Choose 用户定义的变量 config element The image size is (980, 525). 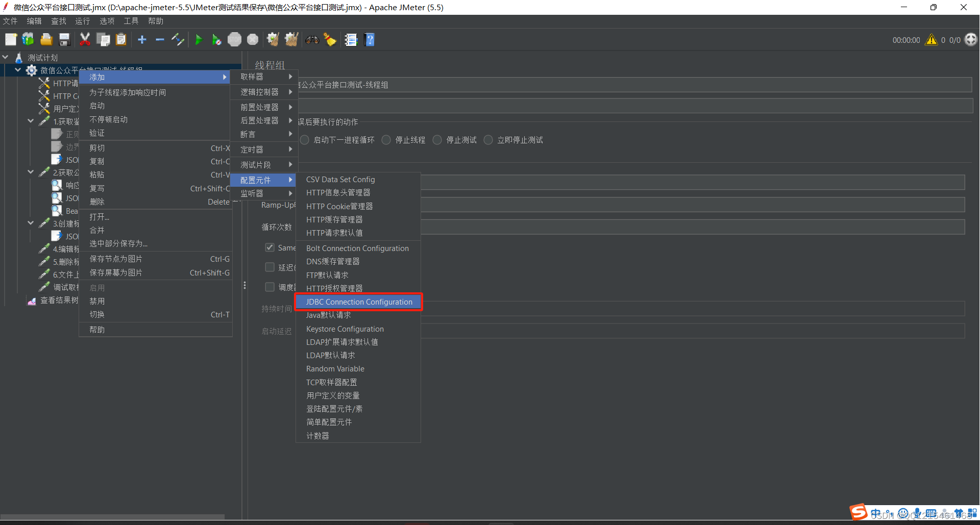click(x=358, y=395)
